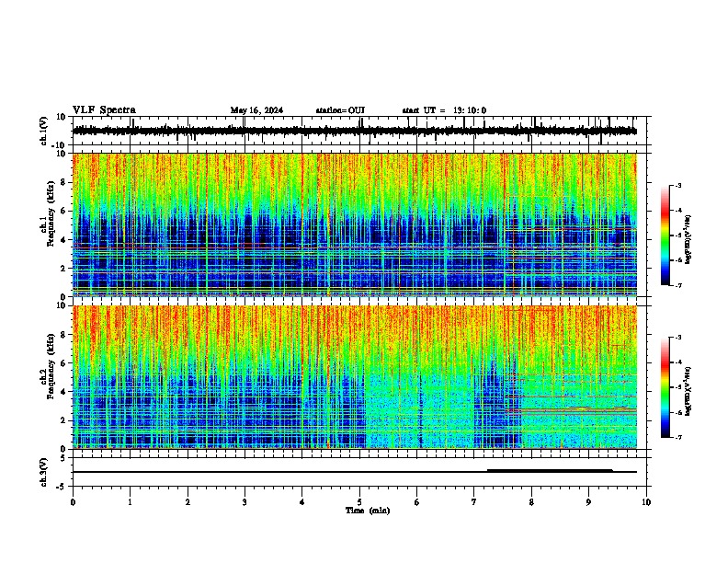Click the time axis tick label "1"
Screen dimensions: 728x563
pos(130,502)
